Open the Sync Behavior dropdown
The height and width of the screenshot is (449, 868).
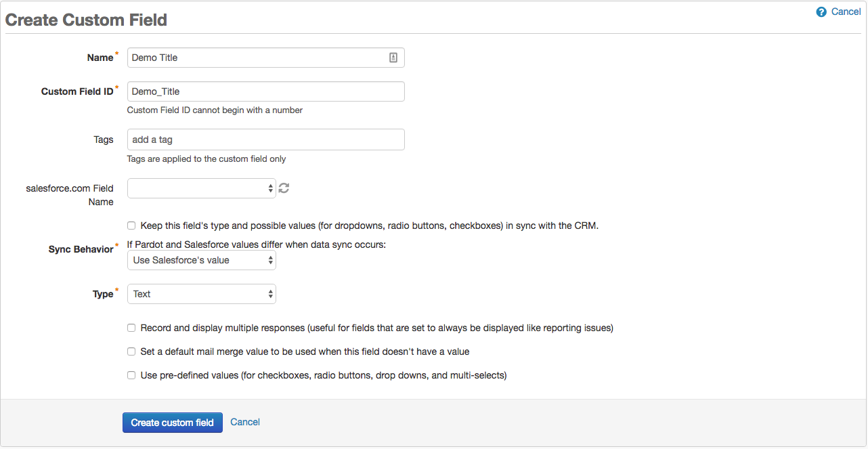point(202,260)
